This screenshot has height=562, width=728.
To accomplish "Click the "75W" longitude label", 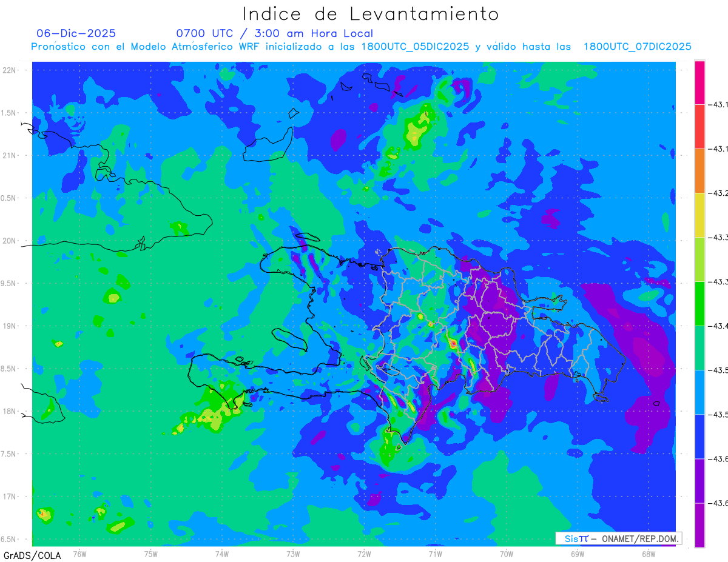I will (151, 554).
